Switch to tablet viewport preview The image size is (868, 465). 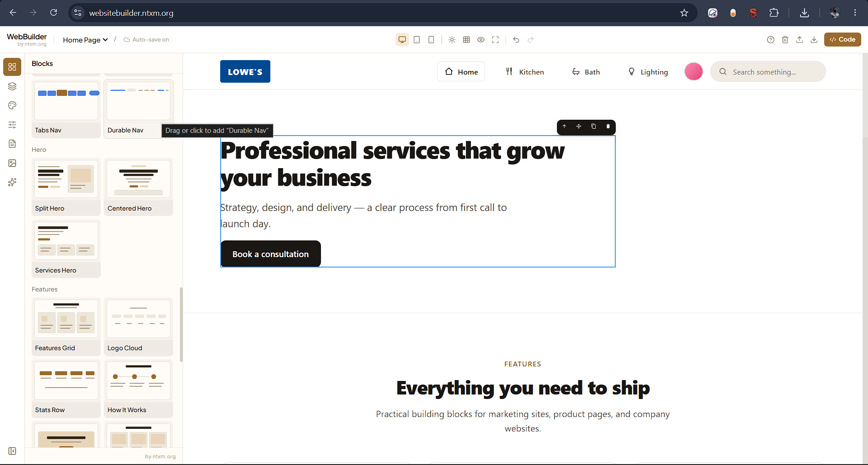click(x=417, y=40)
